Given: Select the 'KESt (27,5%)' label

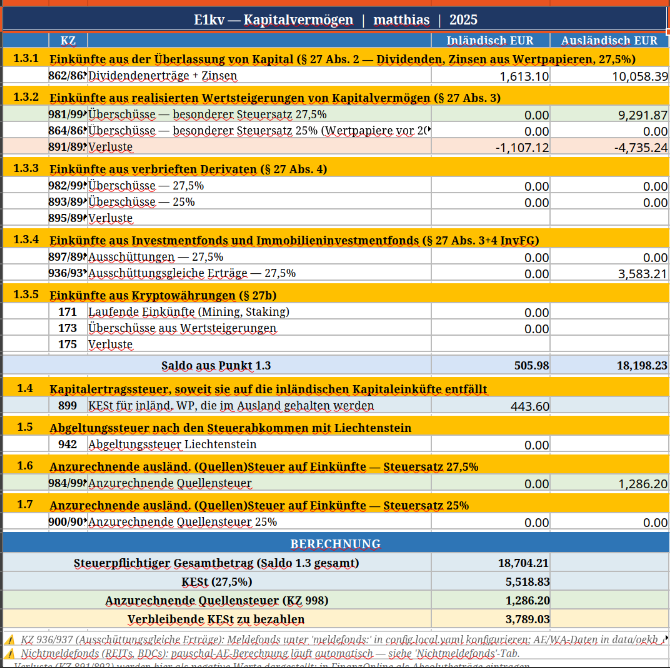Looking at the screenshot, I should [216, 582].
